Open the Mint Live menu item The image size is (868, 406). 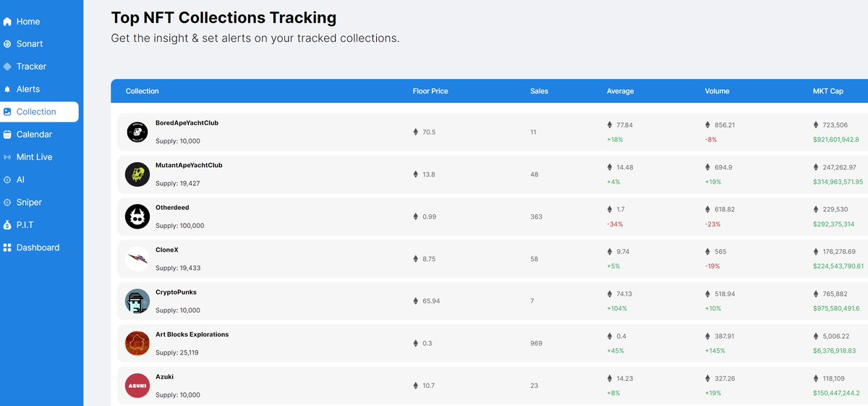click(x=35, y=157)
